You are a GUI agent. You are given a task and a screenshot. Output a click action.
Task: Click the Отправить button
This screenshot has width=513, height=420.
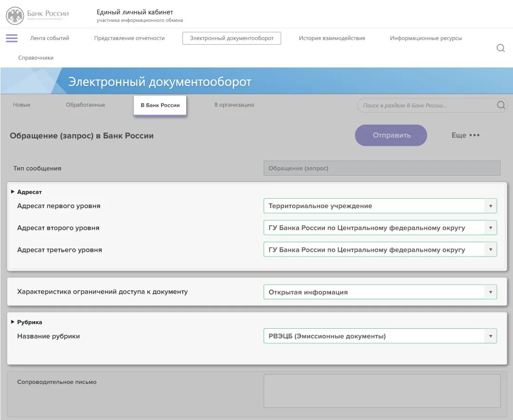391,135
